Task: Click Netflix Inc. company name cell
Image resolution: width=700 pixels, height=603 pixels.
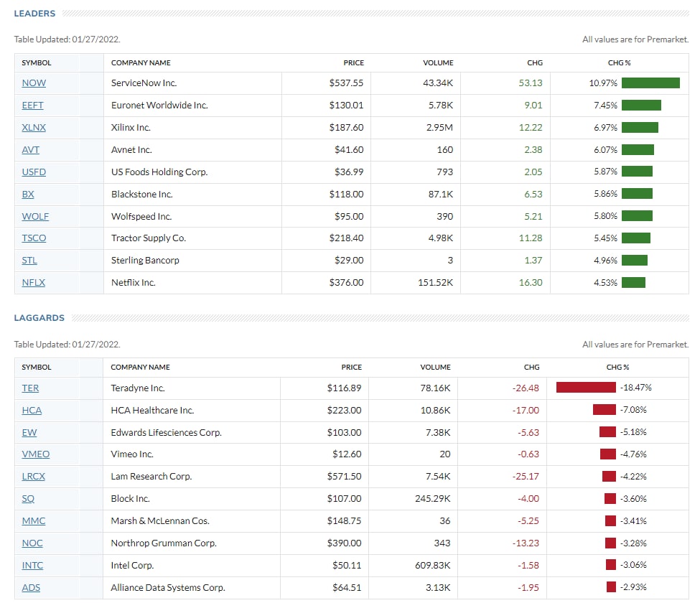Action: (133, 283)
